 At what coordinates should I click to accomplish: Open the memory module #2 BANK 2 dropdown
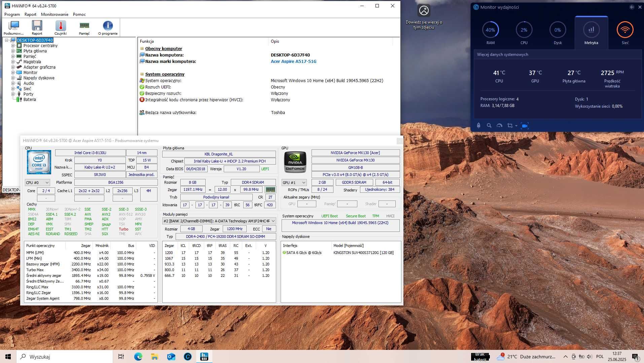click(219, 221)
